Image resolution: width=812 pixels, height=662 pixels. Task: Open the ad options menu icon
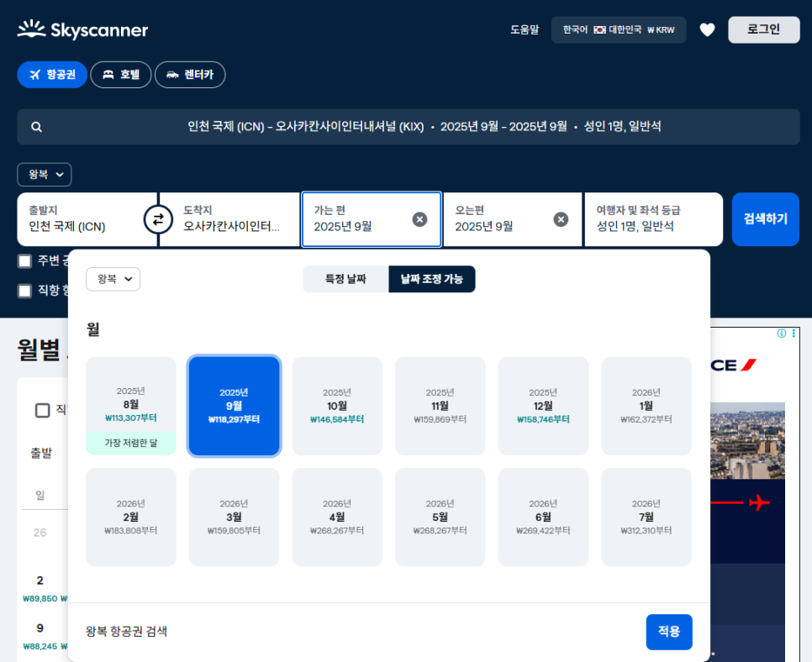[794, 334]
